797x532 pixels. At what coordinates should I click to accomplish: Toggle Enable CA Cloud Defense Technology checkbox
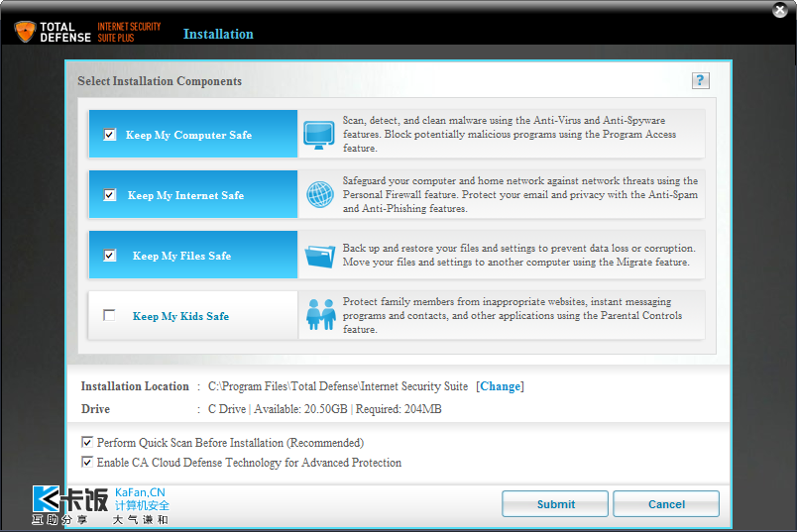(x=87, y=462)
